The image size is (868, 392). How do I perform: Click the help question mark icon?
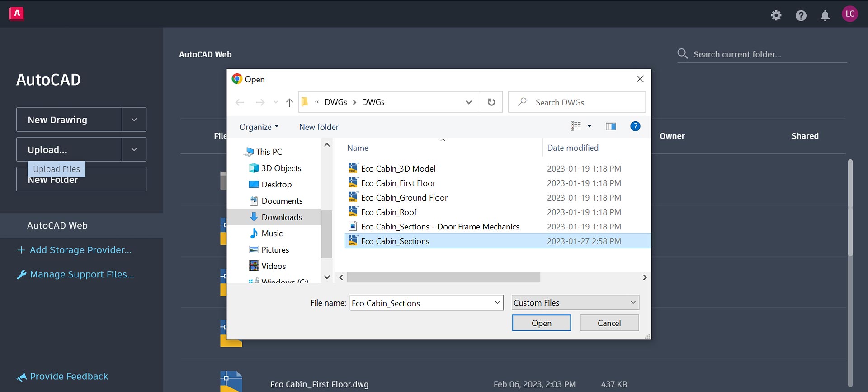point(801,15)
